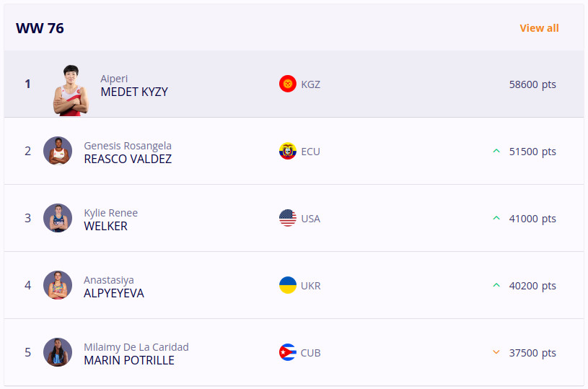Click Alpyeyeva's green up-arrow rank indicator
Viewport: 588px width, 389px height.
(x=496, y=285)
